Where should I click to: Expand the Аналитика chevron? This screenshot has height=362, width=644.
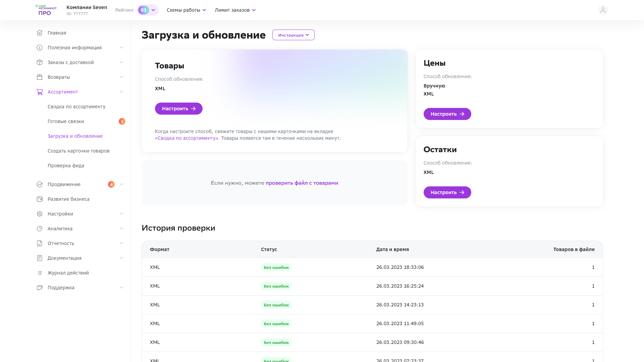click(x=121, y=229)
